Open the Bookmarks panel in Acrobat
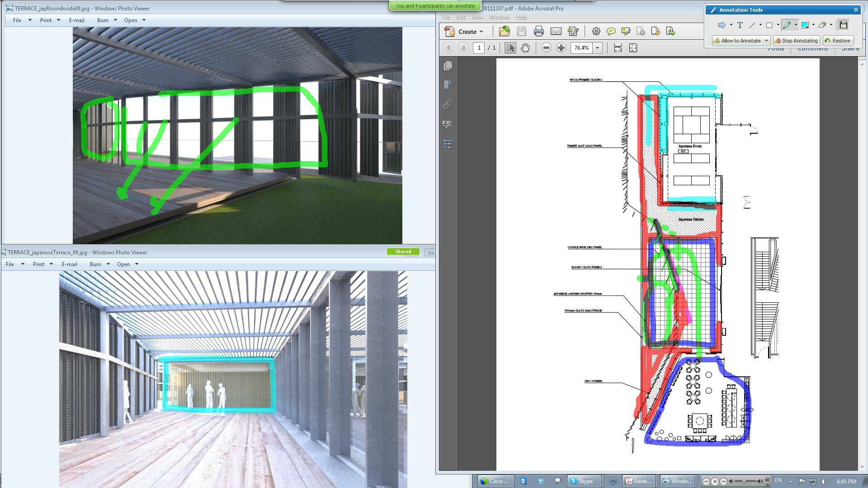 pos(448,85)
